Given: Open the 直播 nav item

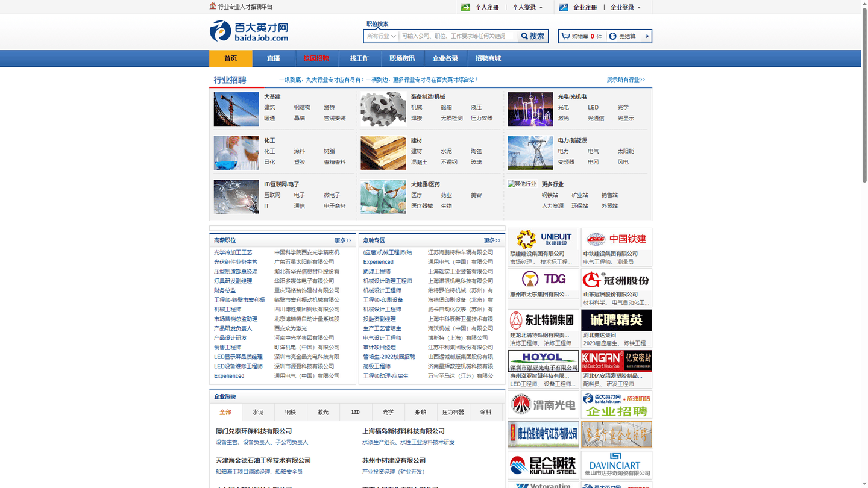Looking at the screenshot, I should click(x=274, y=58).
